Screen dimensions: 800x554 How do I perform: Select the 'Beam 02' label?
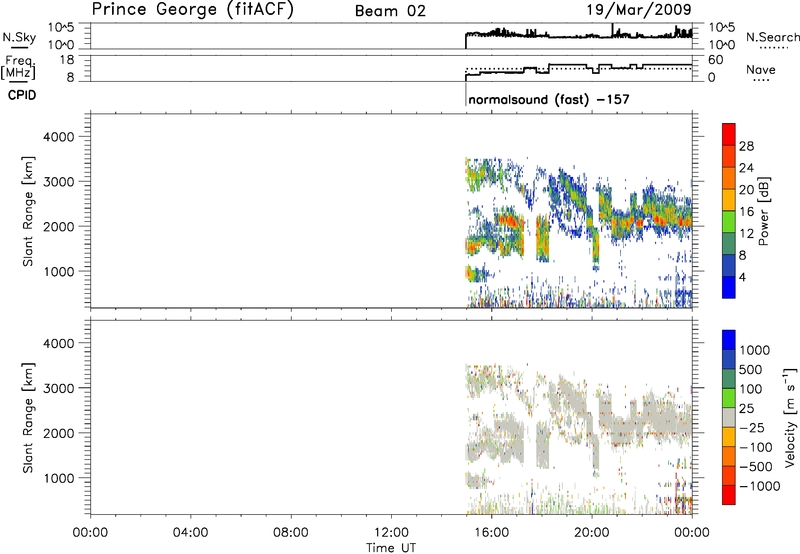[x=390, y=11]
